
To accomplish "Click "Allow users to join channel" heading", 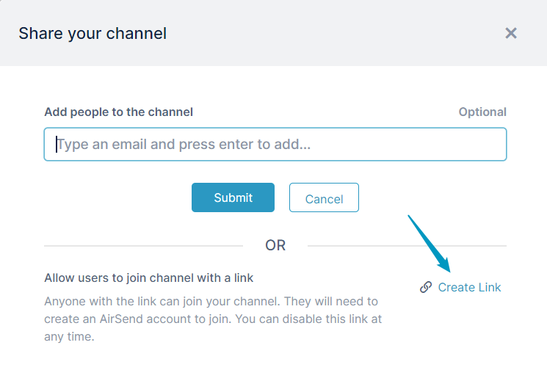I will pyautogui.click(x=148, y=278).
